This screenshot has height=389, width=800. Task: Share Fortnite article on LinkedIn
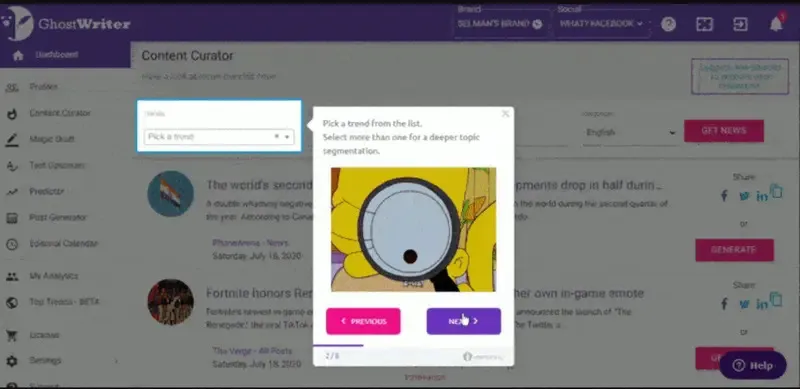(x=762, y=304)
